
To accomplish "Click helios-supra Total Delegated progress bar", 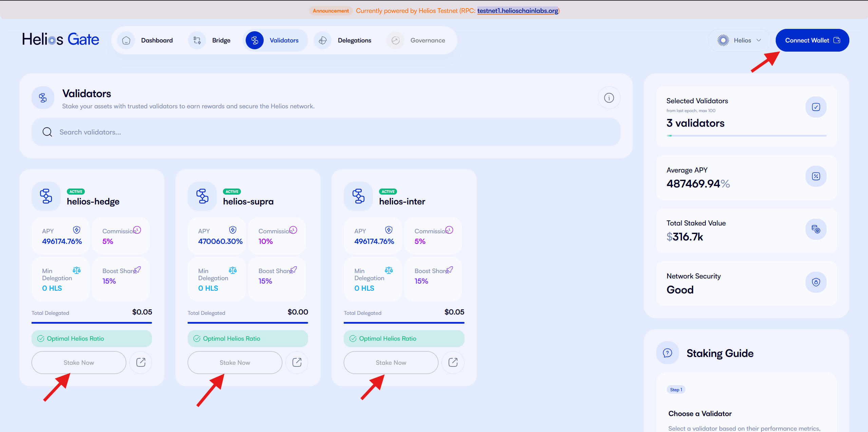I will pos(248,323).
